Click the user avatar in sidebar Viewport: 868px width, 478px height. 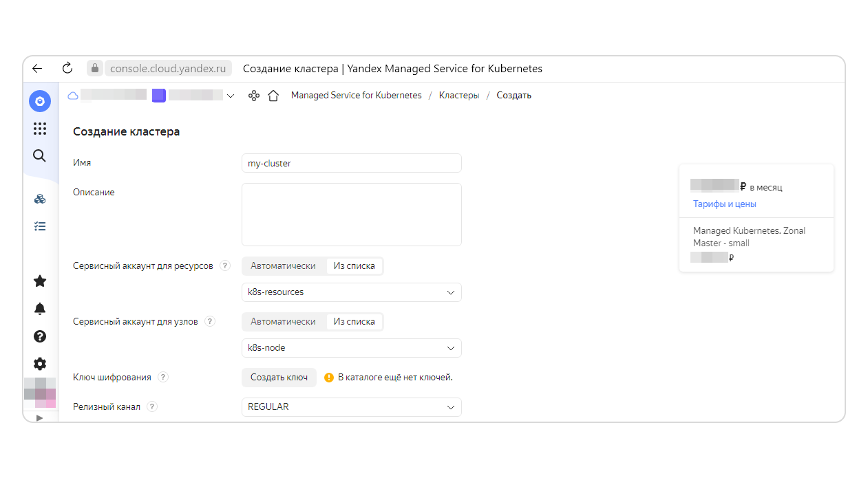[40, 393]
